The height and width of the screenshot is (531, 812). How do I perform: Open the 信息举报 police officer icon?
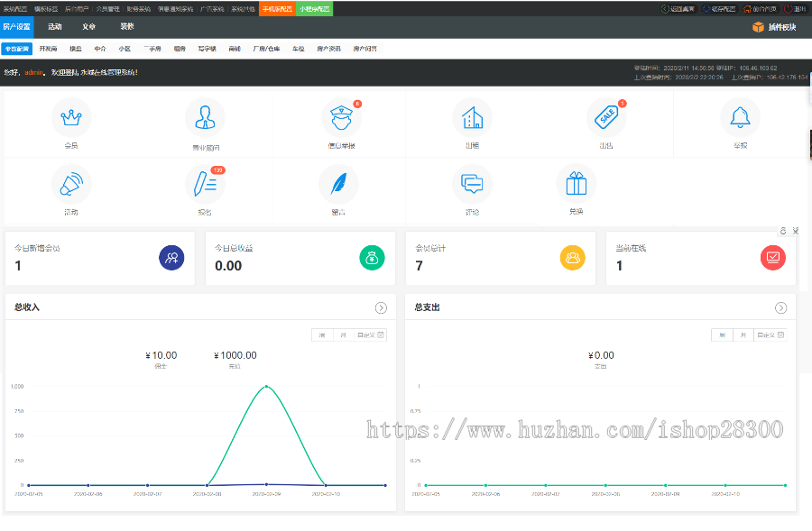click(x=341, y=118)
